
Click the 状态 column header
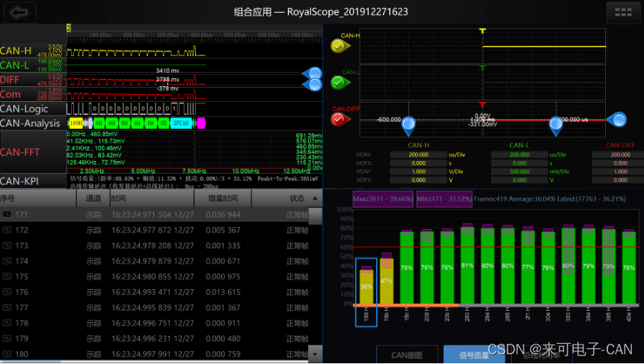(x=296, y=198)
